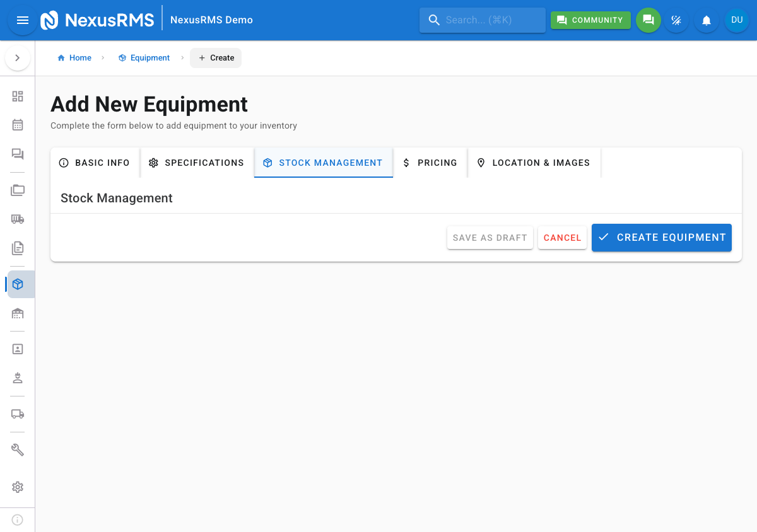Click the notification bell in the top bar
Image resolution: width=757 pixels, height=532 pixels.
click(x=706, y=20)
